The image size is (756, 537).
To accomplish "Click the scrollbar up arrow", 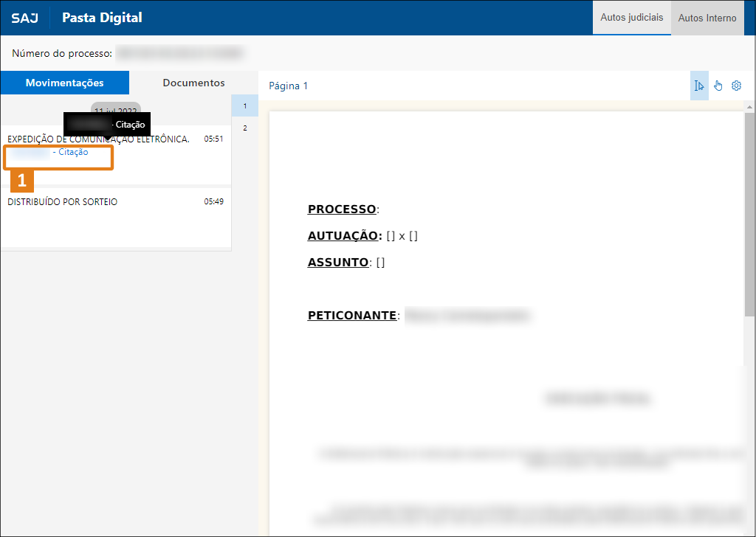I will click(x=749, y=107).
